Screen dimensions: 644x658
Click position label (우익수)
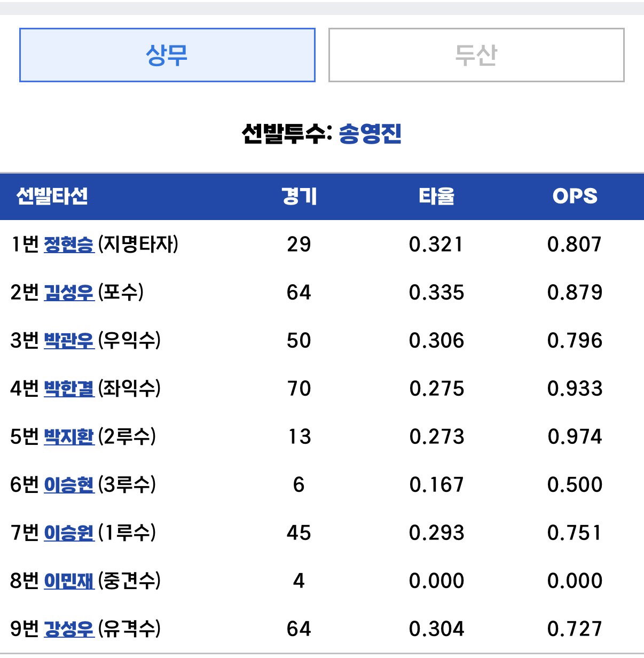[x=129, y=340]
